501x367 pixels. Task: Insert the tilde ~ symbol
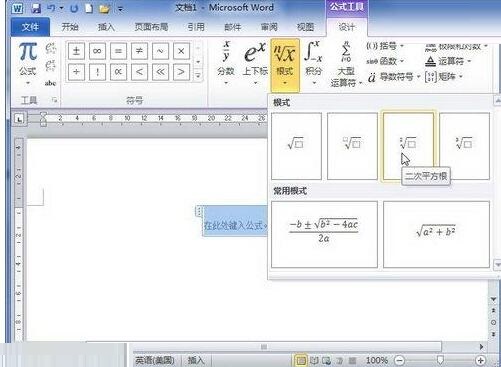[160, 51]
